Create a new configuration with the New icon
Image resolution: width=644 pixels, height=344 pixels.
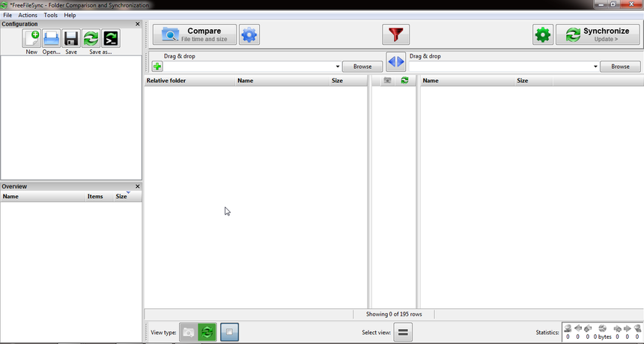click(31, 39)
